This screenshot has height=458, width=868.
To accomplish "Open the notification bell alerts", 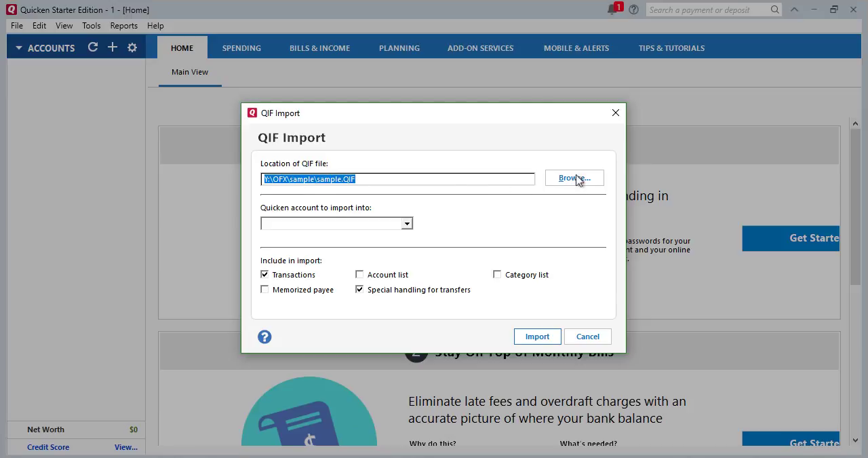I will coord(614,9).
